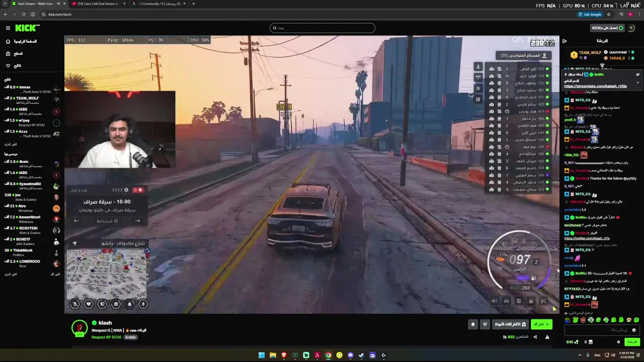Switch to the Community / X tab

[158, 4]
